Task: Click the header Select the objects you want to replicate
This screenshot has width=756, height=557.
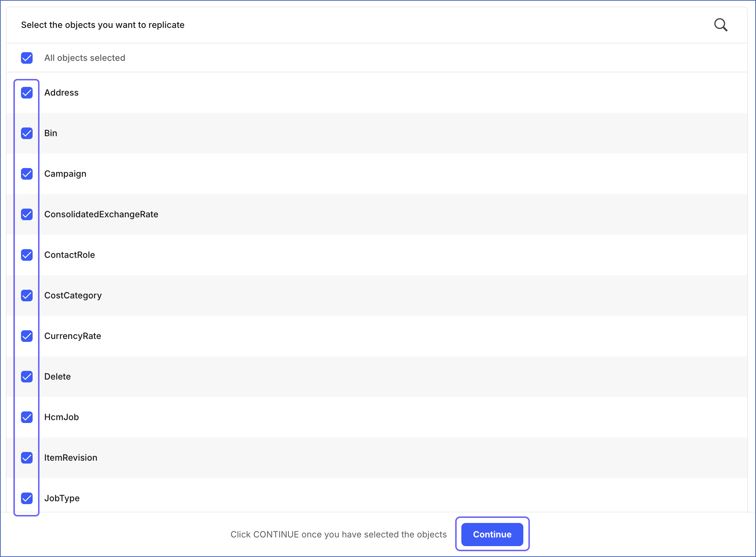Action: (x=103, y=25)
